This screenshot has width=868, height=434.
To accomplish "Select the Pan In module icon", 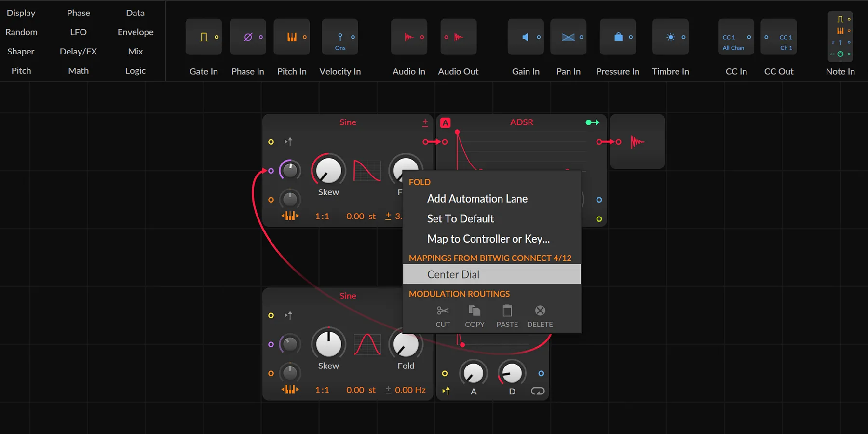I will (x=568, y=37).
